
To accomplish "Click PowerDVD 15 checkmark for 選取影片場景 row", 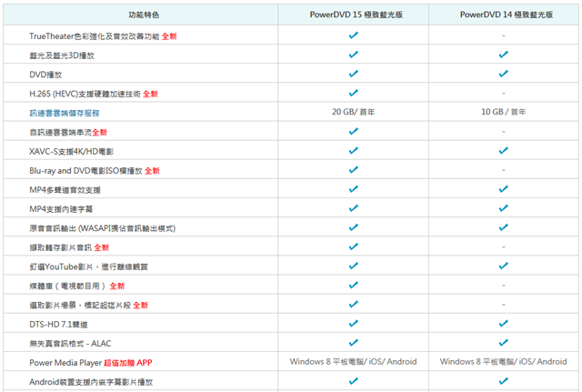I will pos(354,305).
